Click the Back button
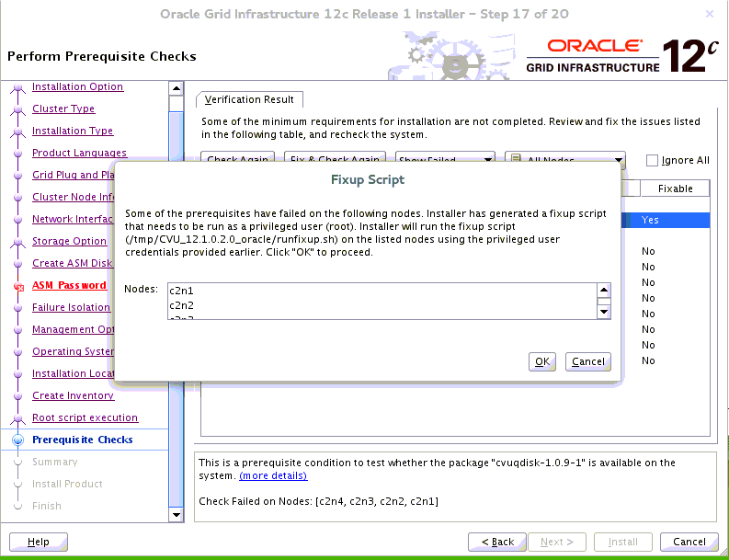 point(497,542)
